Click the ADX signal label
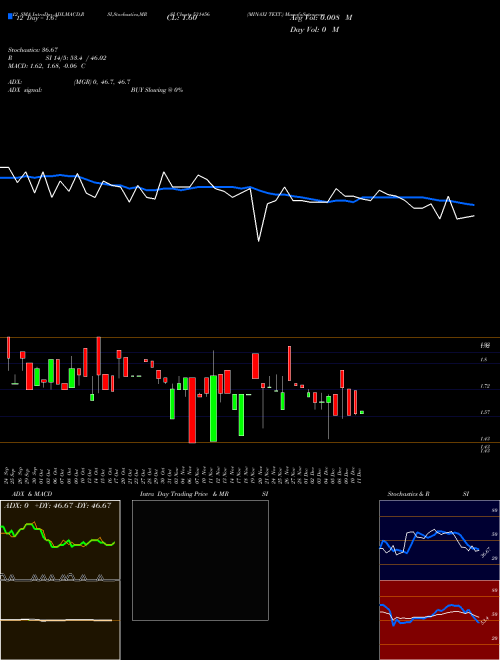This screenshot has height=660, width=500. tap(25, 90)
